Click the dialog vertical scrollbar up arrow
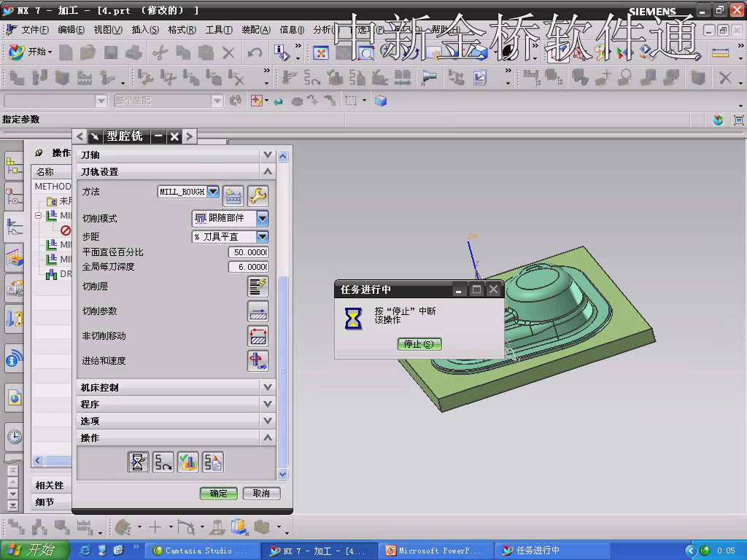The width and height of the screenshot is (747, 560). (x=282, y=156)
